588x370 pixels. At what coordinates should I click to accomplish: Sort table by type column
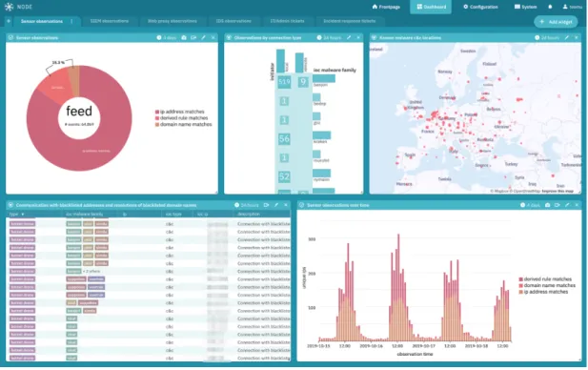(17, 215)
